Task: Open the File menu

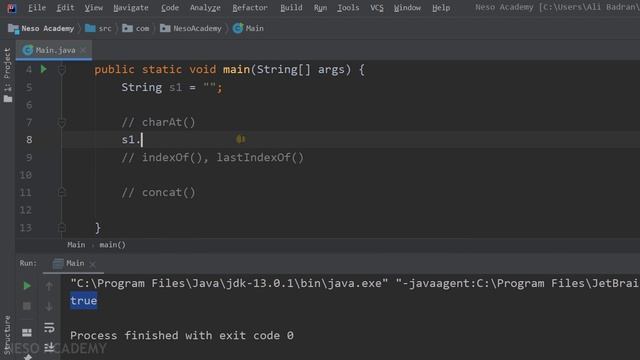Action: (x=37, y=8)
